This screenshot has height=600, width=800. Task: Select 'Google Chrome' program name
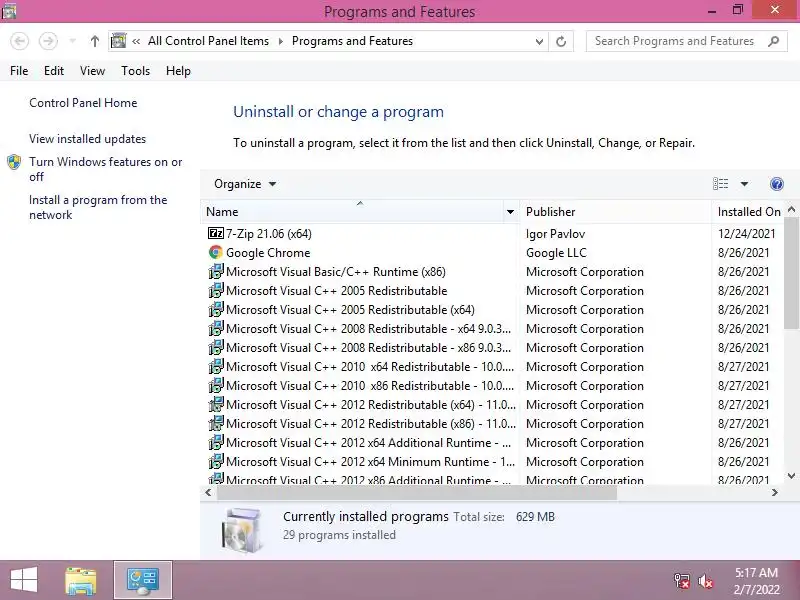tap(268, 253)
